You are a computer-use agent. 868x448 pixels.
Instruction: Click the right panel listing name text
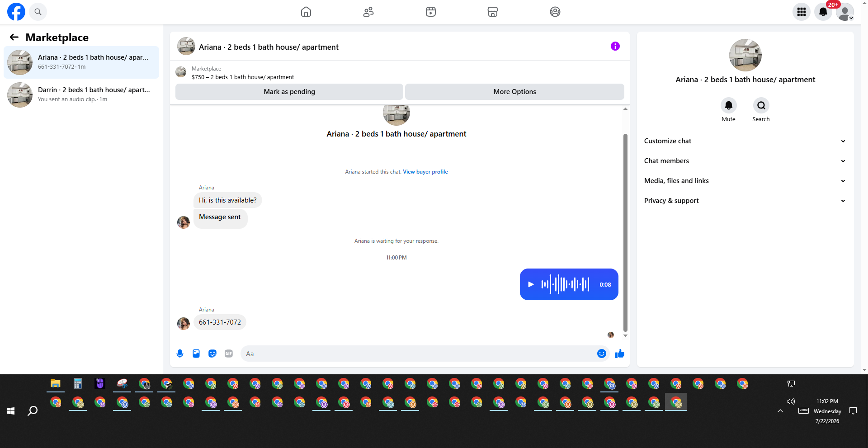(x=745, y=80)
